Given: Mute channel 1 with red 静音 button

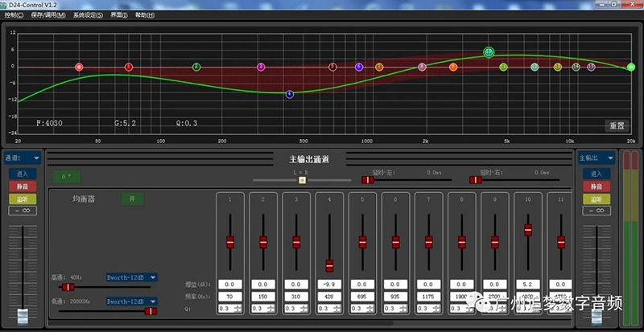Looking at the screenshot, I should coord(22,186).
